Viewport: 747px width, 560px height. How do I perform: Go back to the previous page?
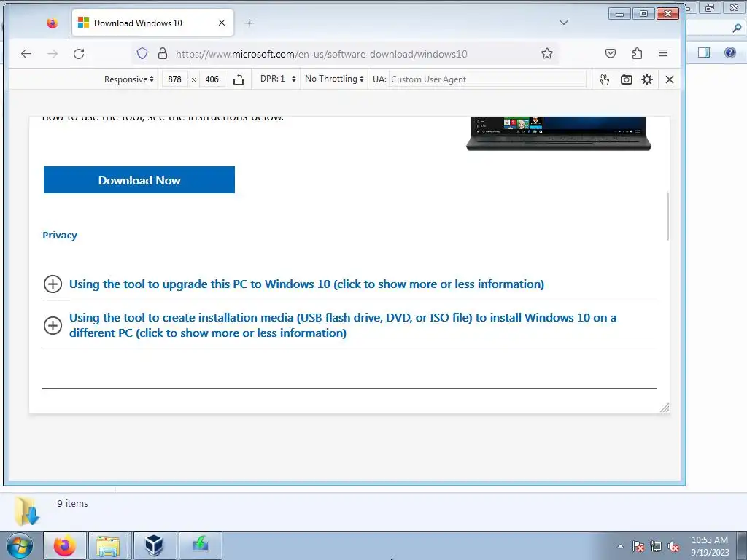[26, 54]
